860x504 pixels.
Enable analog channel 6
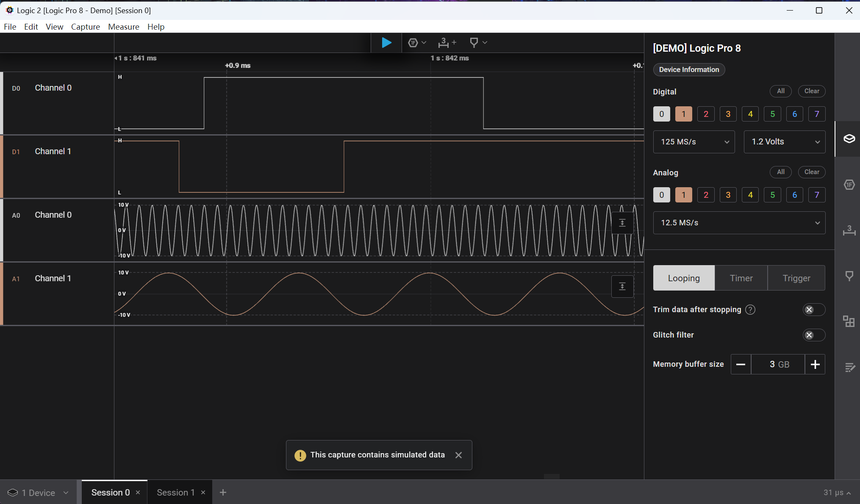tap(795, 195)
